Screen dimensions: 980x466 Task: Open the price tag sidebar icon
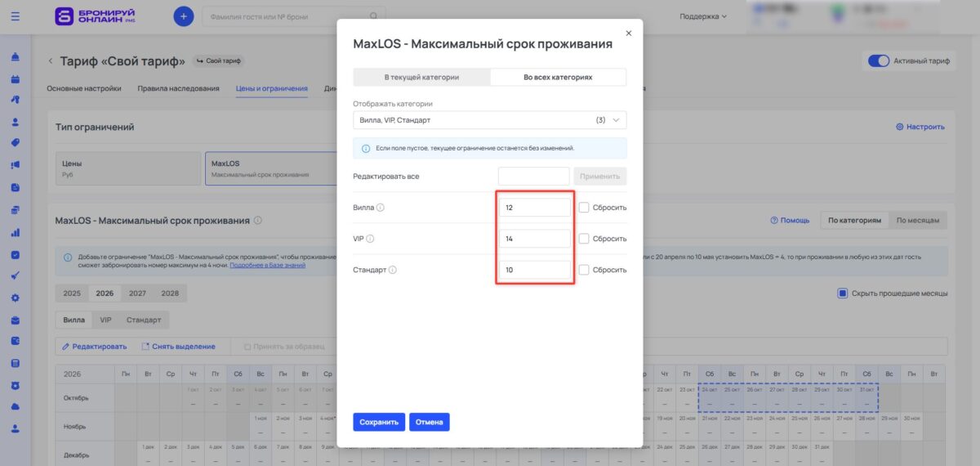click(x=16, y=143)
